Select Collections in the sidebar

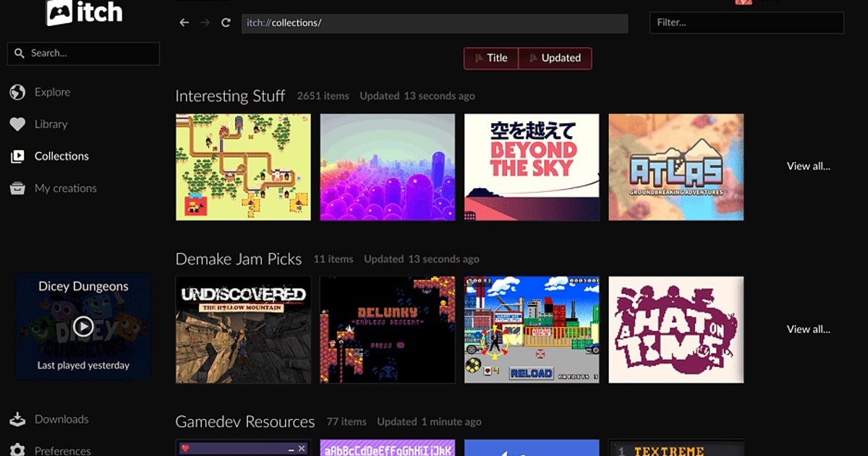(61, 156)
